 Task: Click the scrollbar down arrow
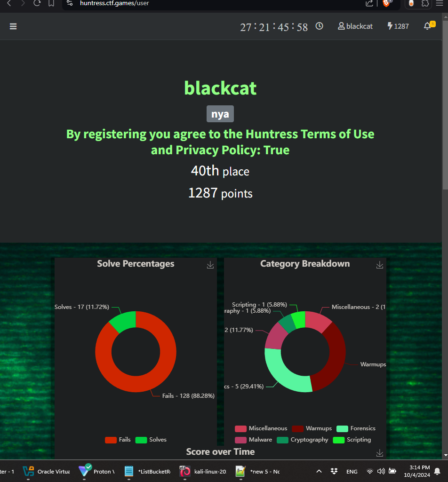click(x=445, y=455)
